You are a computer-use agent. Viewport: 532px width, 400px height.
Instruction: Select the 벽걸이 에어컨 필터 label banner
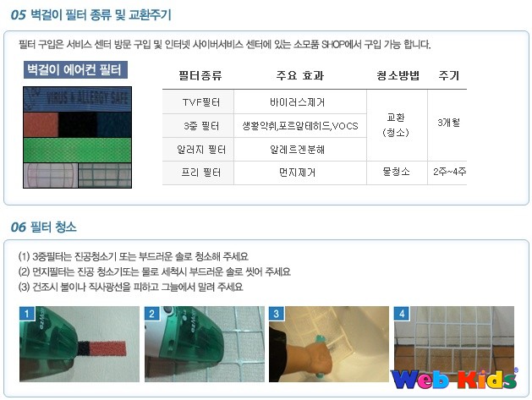[x=75, y=69]
